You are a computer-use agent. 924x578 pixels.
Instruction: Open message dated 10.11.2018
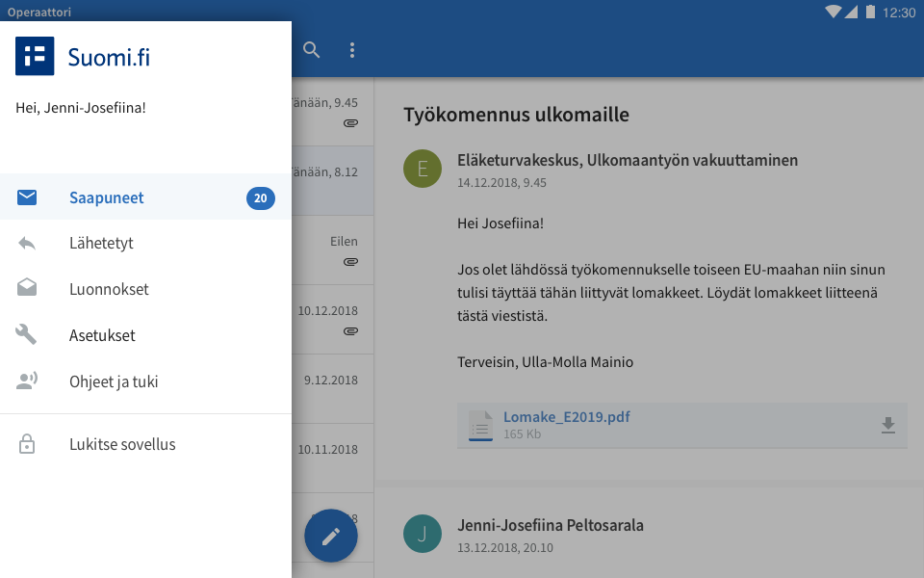coord(333,459)
